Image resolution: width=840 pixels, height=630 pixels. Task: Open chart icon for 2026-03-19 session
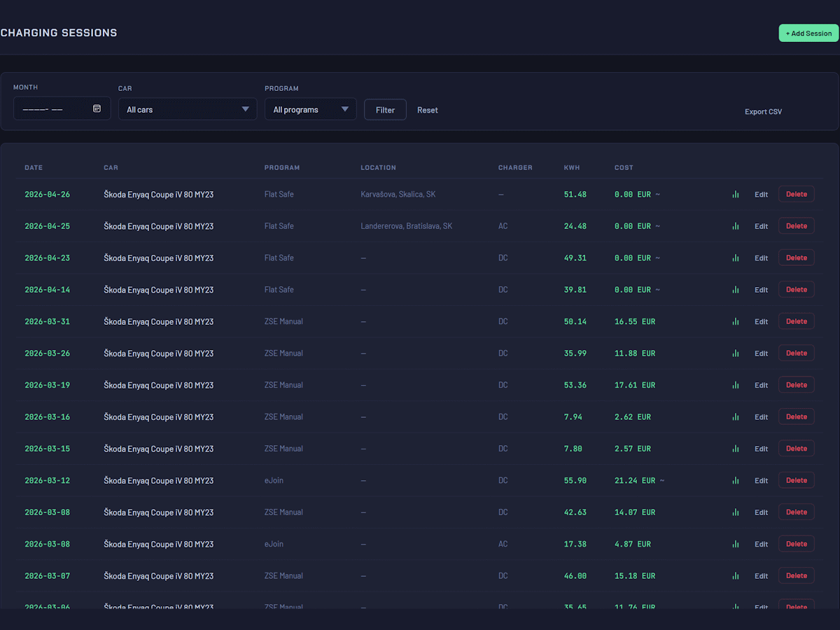(x=735, y=385)
